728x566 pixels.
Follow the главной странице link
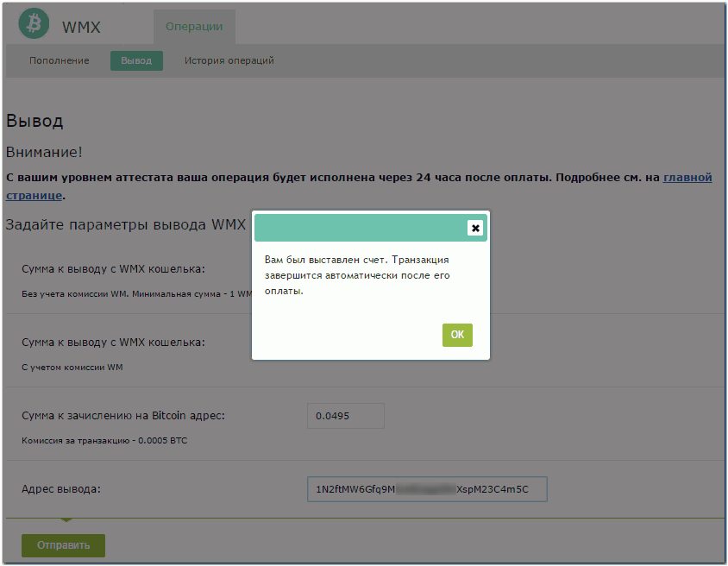pos(687,178)
